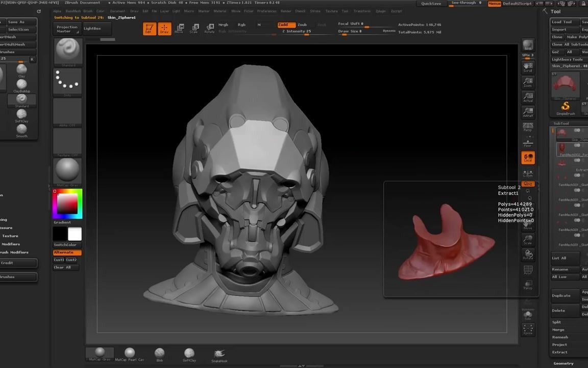Turn on Floor grid display

coord(528,143)
